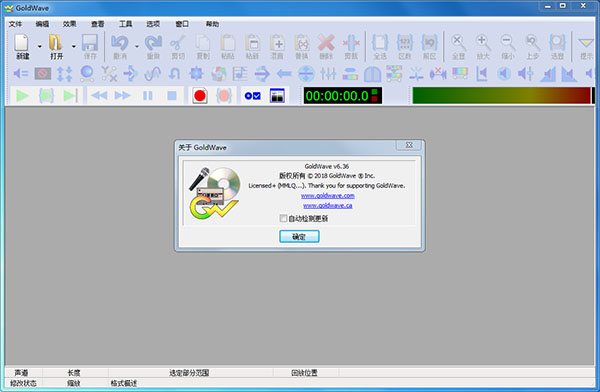The height and width of the screenshot is (392, 600).
Task: Click the control properties window icon
Action: 277,96
